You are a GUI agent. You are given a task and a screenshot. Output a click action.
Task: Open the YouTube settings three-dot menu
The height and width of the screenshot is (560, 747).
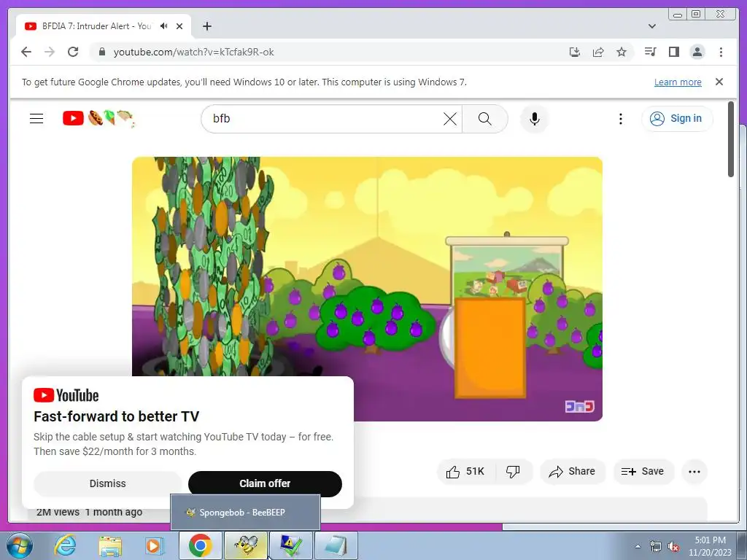(x=620, y=119)
